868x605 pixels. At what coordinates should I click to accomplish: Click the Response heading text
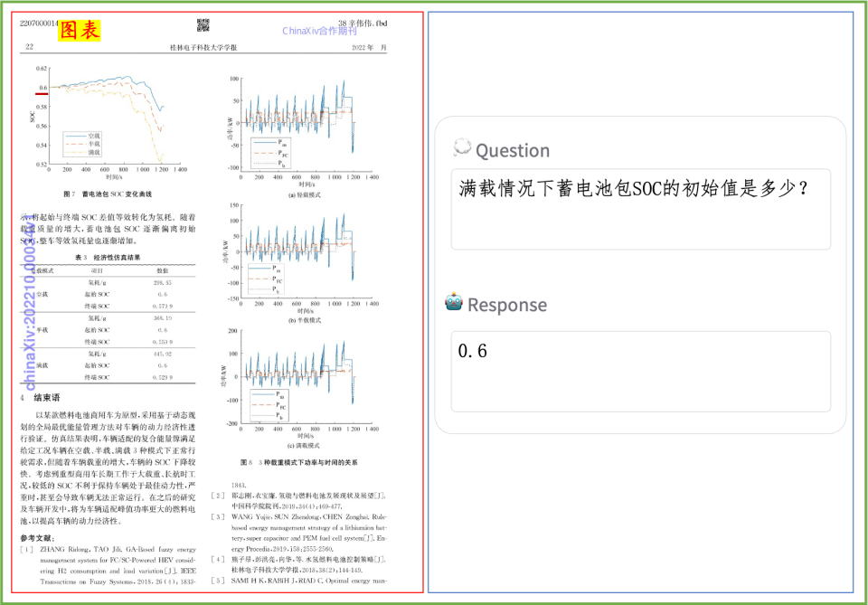[x=507, y=305]
